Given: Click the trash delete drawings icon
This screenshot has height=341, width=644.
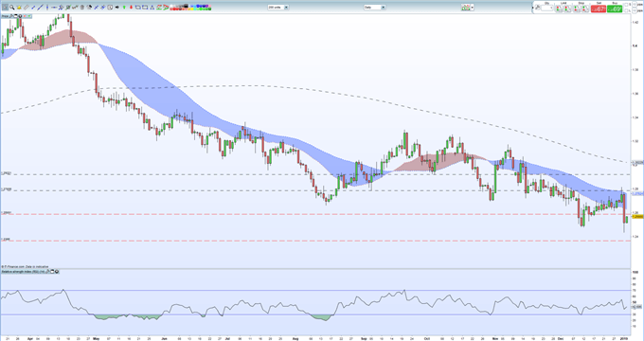Looking at the screenshot, I should click(82, 8).
